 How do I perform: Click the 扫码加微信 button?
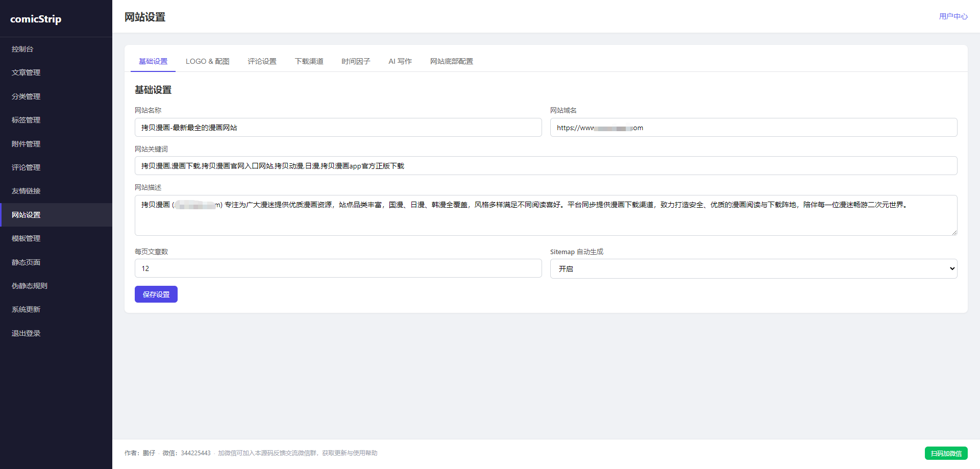click(946, 453)
